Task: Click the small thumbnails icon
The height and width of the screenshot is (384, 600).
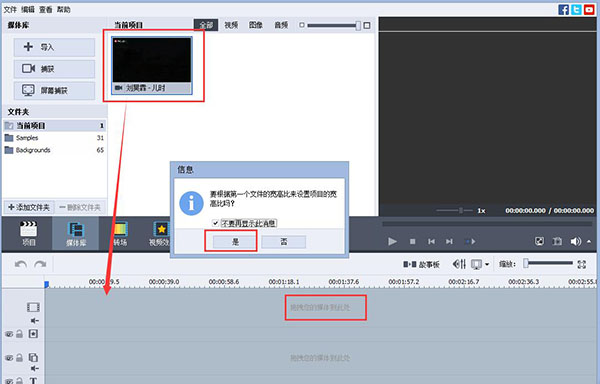Action: point(302,25)
